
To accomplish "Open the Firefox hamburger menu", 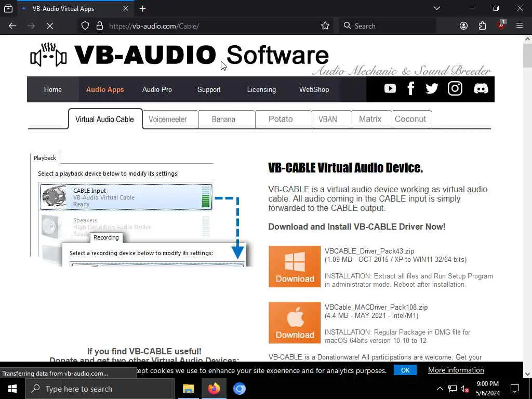I will [520, 26].
